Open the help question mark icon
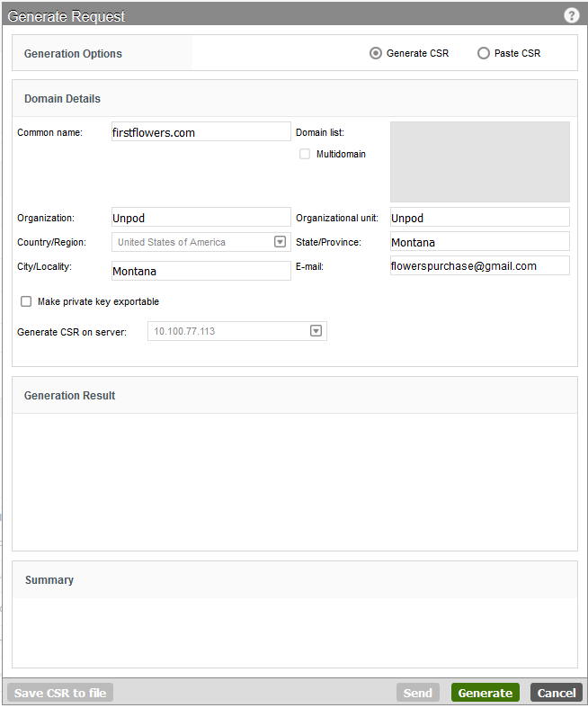The height and width of the screenshot is (708, 588). click(x=571, y=15)
